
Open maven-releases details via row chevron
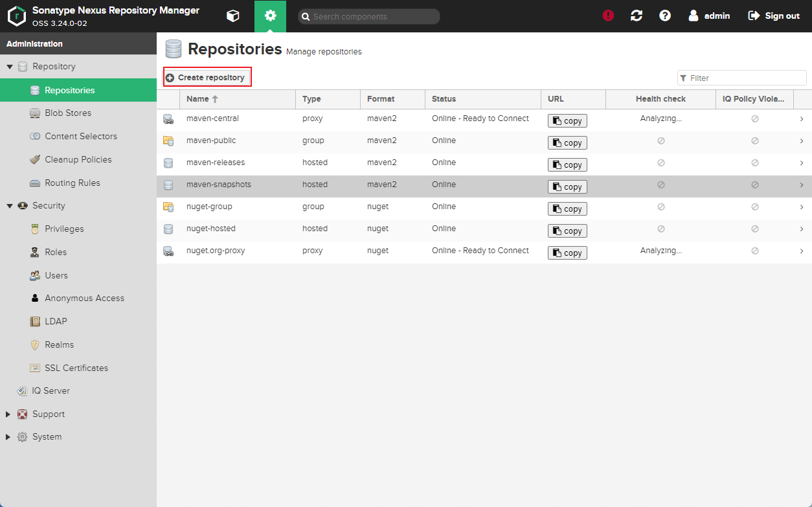coord(802,163)
